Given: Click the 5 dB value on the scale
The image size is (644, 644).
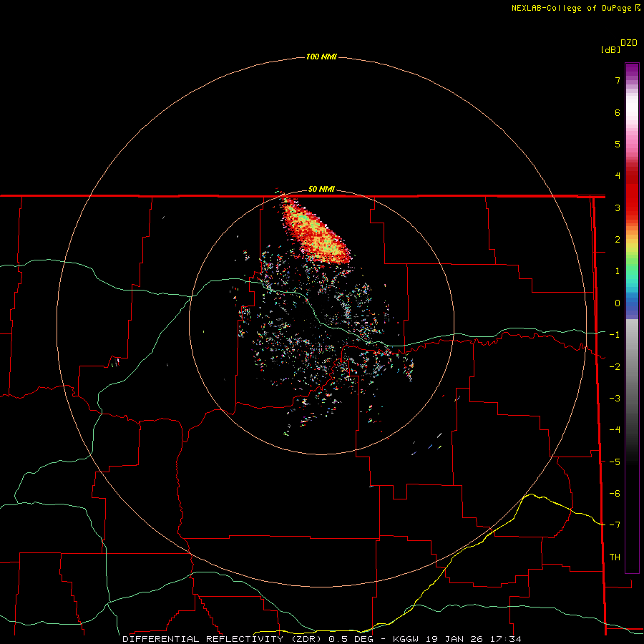Looking at the screenshot, I should [x=618, y=144].
